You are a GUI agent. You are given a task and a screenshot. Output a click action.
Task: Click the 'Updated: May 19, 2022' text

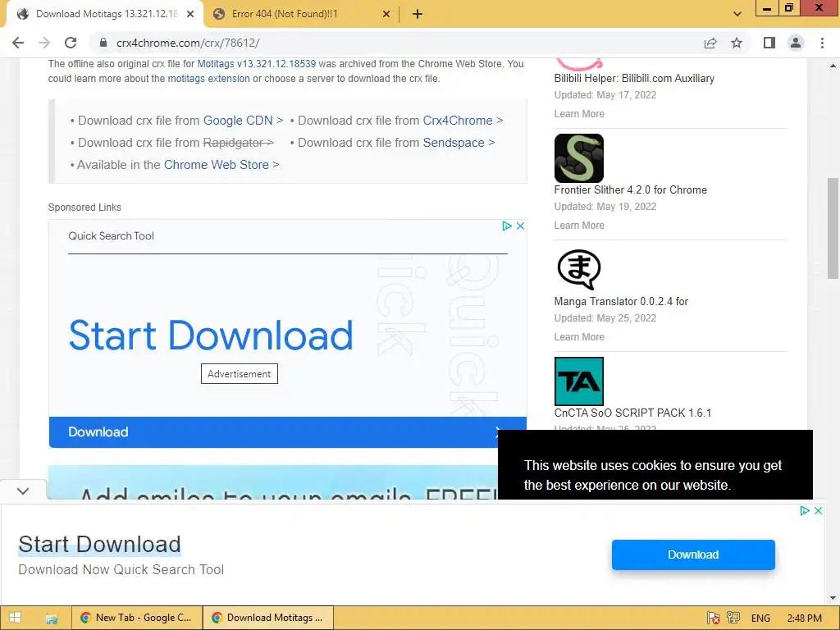coord(605,207)
